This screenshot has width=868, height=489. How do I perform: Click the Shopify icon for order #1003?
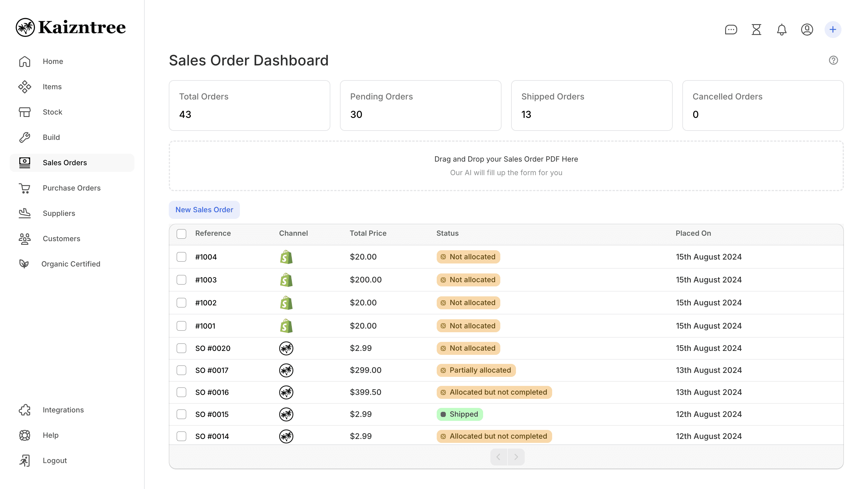pyautogui.click(x=286, y=280)
